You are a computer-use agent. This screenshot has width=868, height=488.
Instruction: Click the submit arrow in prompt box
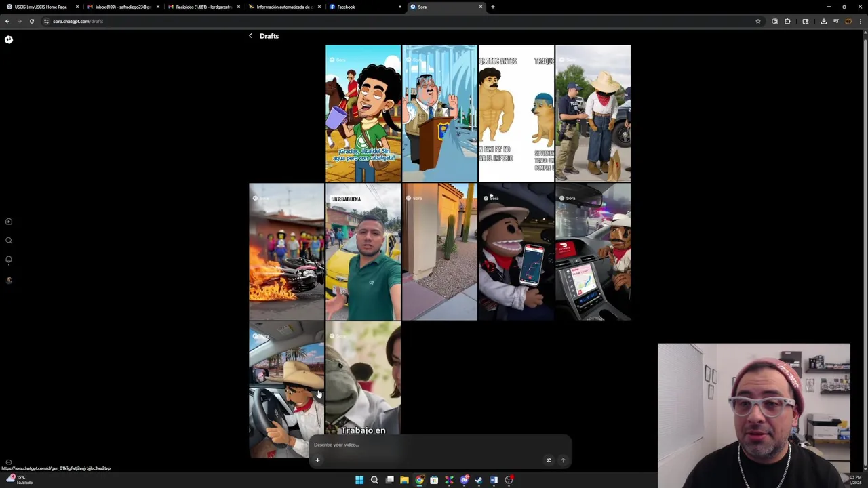tap(563, 460)
